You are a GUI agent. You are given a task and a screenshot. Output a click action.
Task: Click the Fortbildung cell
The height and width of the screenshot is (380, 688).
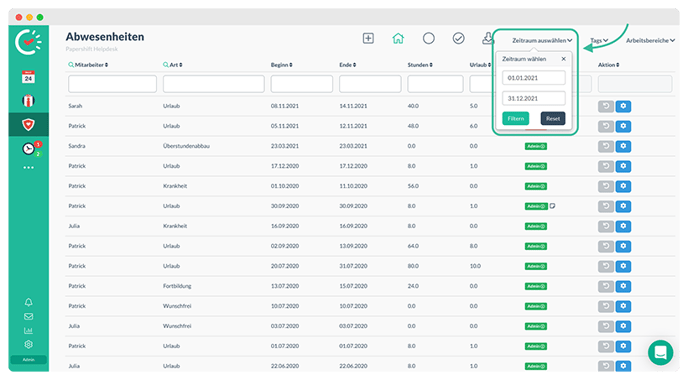(177, 286)
